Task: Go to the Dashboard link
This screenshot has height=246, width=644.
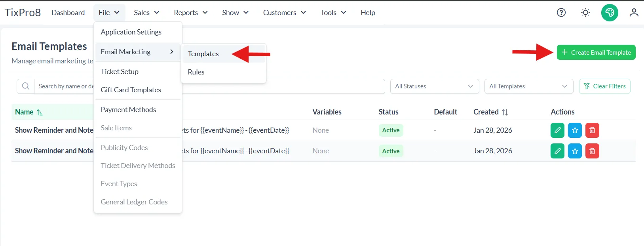Action: click(x=68, y=13)
